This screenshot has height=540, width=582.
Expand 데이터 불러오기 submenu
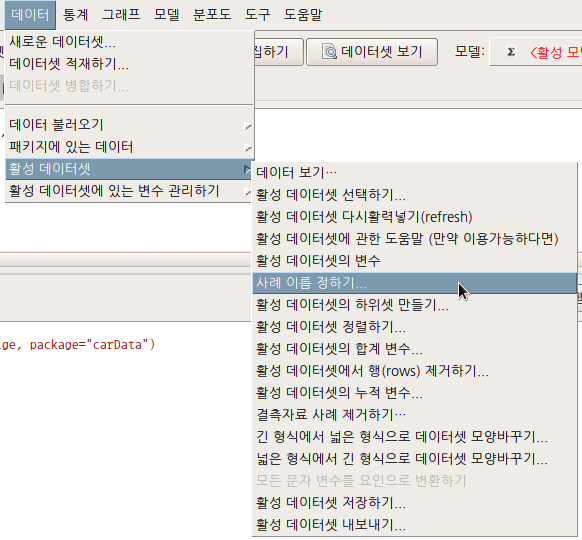pyautogui.click(x=129, y=125)
